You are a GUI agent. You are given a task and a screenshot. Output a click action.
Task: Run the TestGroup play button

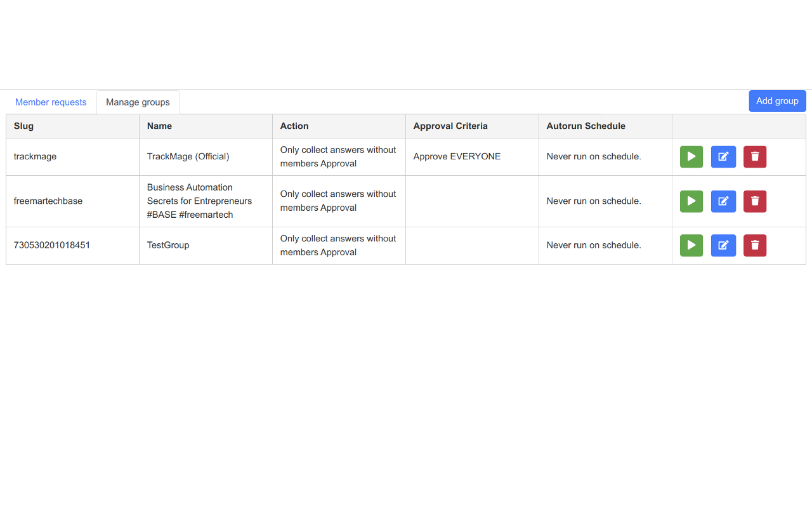point(691,246)
